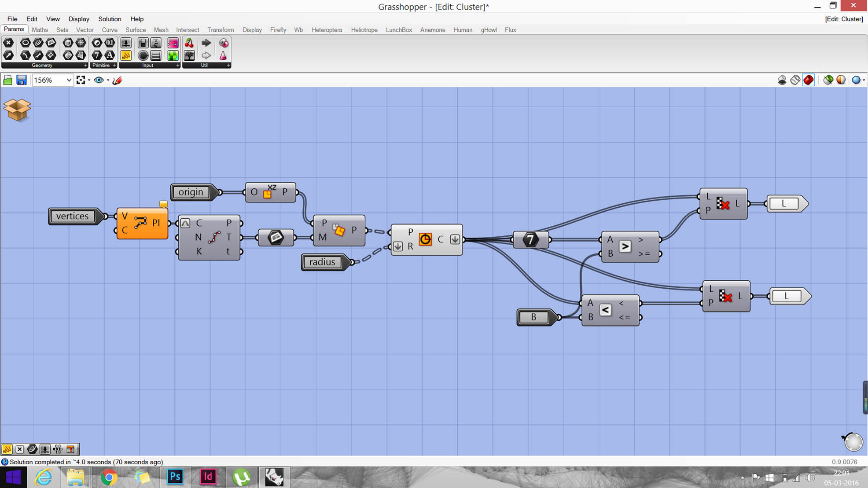Click the red sketch pencil icon on canvas toolbar
Viewport: 868px width, 488px height.
[x=117, y=80]
